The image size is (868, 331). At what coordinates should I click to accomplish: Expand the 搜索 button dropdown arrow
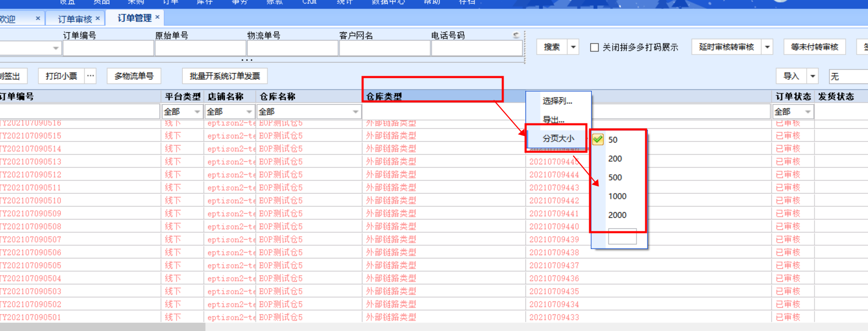click(573, 47)
